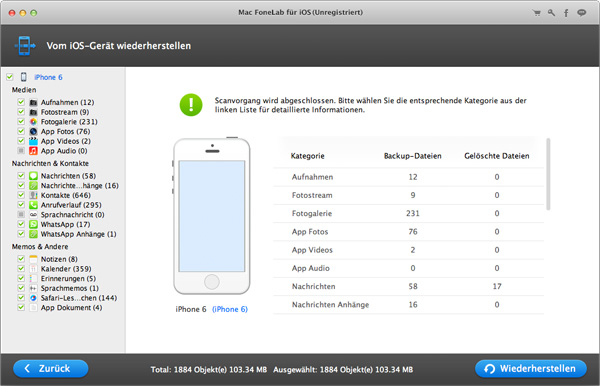Select App Fotos (76) in sidebar

pos(65,132)
